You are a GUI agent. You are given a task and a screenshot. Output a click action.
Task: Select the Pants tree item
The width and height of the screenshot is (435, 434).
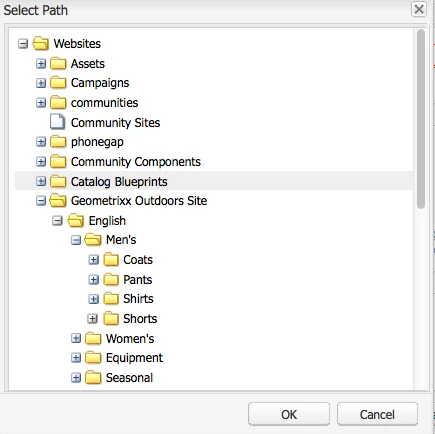[x=137, y=279]
